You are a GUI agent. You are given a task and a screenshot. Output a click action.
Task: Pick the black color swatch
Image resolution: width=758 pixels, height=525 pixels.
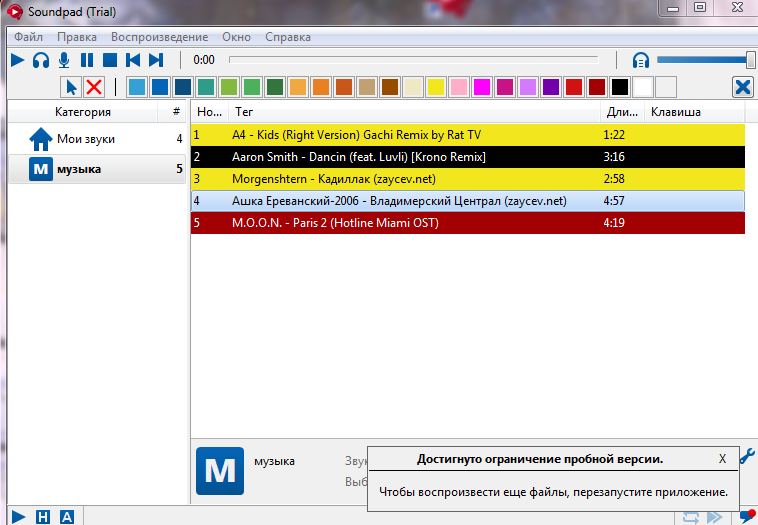point(620,87)
